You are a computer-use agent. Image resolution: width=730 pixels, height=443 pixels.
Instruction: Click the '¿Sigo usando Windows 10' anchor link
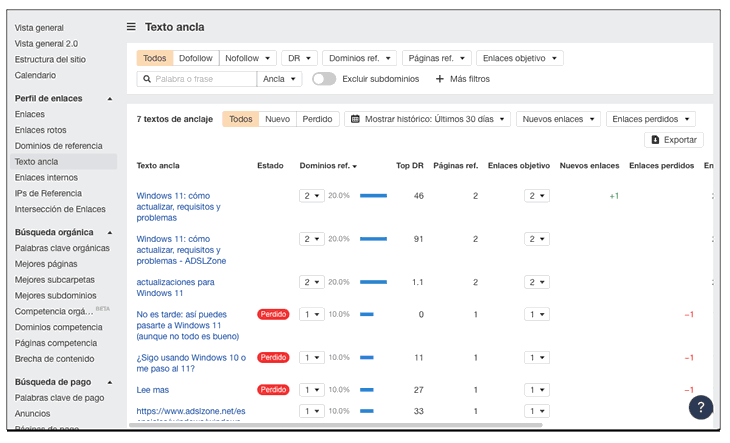coord(190,357)
